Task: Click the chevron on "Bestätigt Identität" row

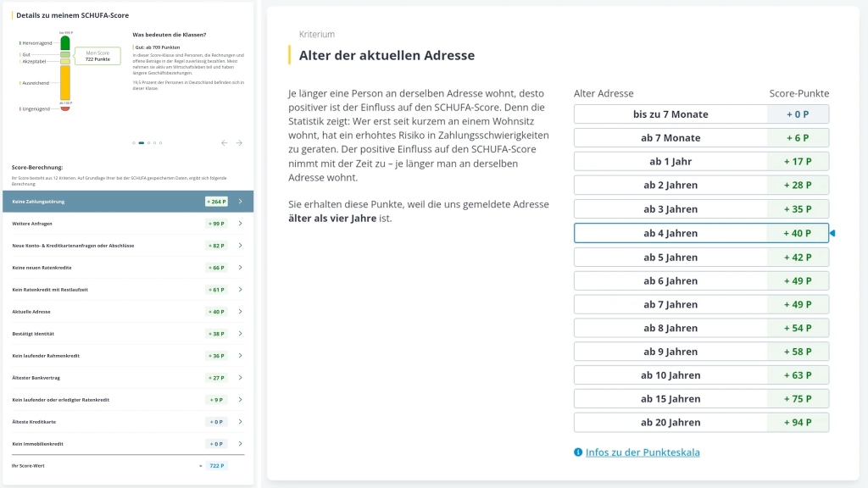Action: [x=240, y=333]
